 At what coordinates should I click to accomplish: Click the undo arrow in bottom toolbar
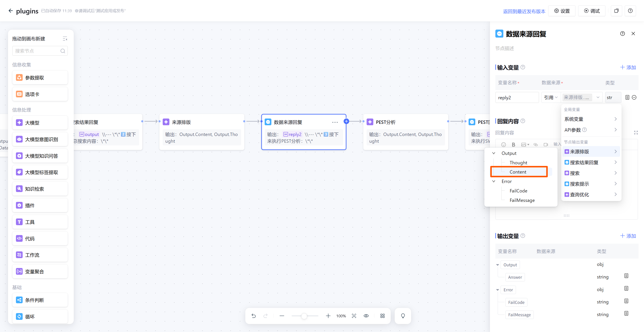(x=253, y=316)
